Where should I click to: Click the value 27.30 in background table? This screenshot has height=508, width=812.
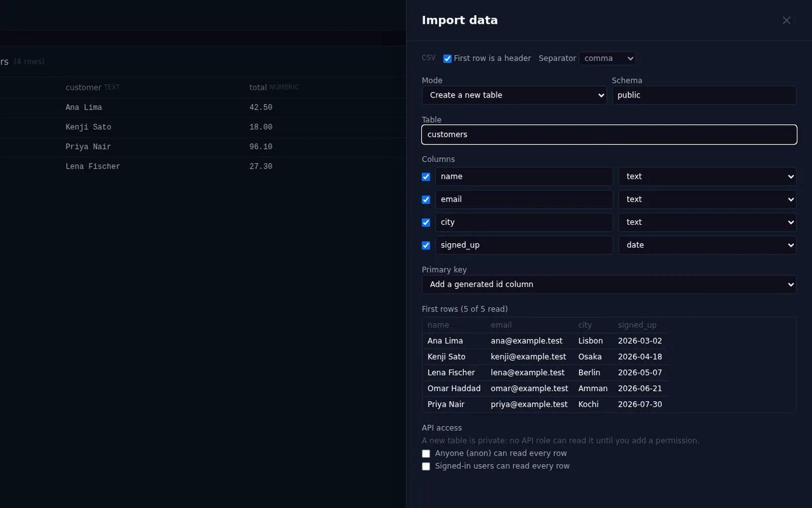[261, 167]
